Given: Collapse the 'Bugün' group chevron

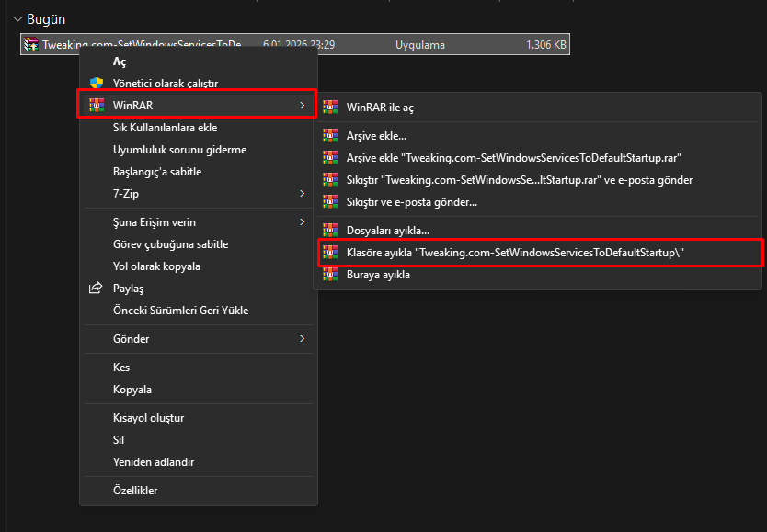Looking at the screenshot, I should (x=17, y=19).
